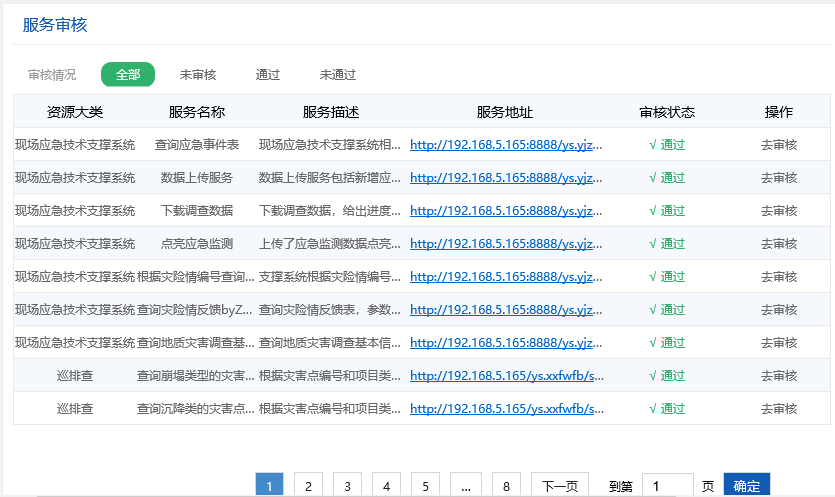Go to page 2
This screenshot has height=497, width=835.
[308, 486]
